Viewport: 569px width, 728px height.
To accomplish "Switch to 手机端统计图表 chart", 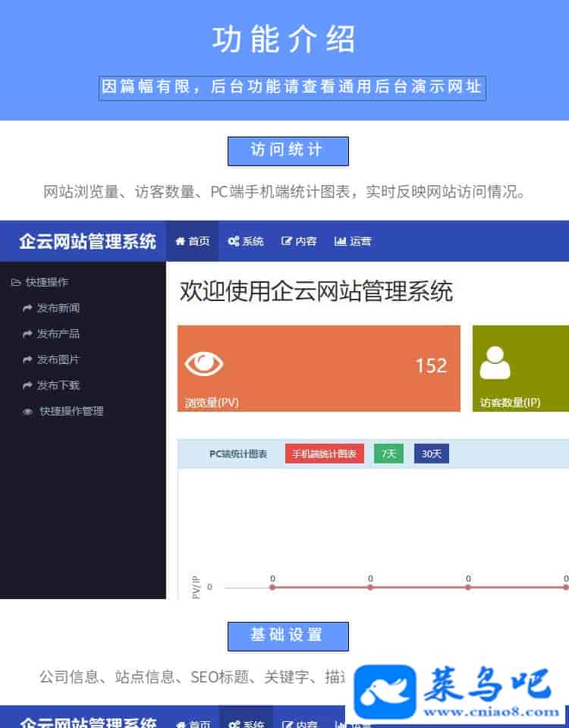I will click(x=324, y=453).
